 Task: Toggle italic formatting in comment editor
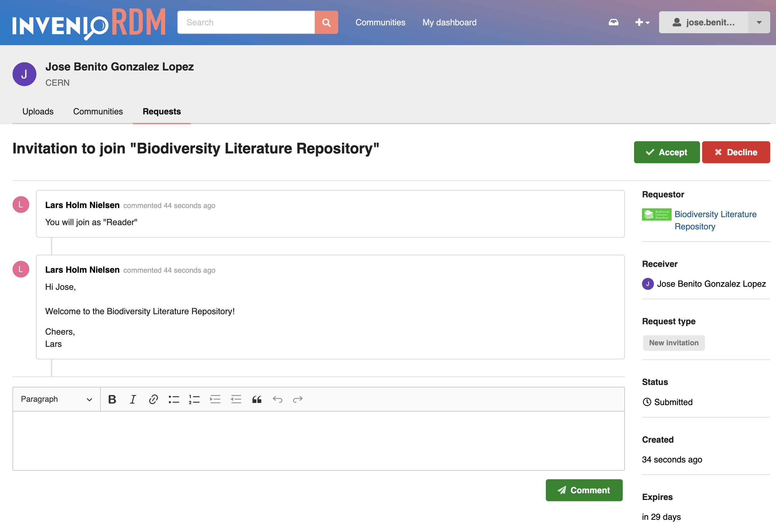tap(133, 399)
